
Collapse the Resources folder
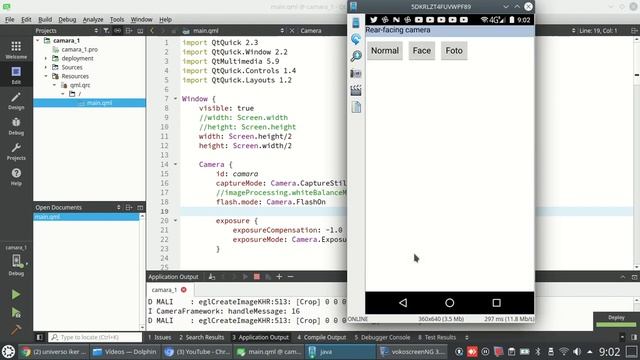pyautogui.click(x=46, y=76)
